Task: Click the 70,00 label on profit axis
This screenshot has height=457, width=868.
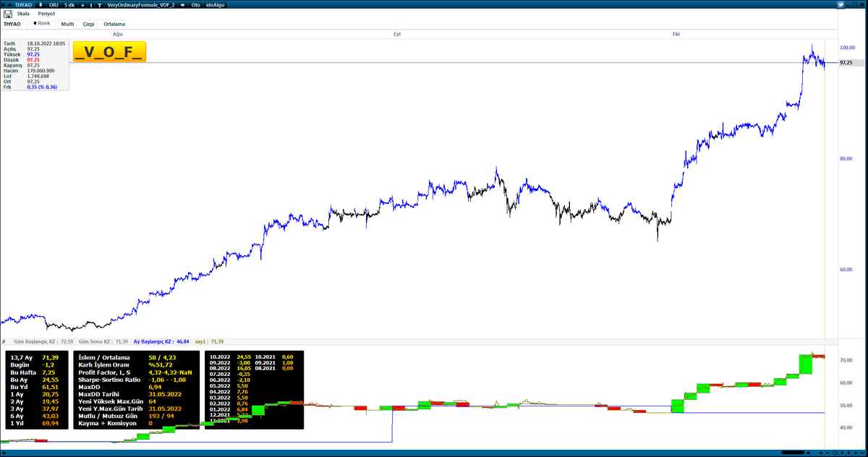Action: pyautogui.click(x=845, y=359)
